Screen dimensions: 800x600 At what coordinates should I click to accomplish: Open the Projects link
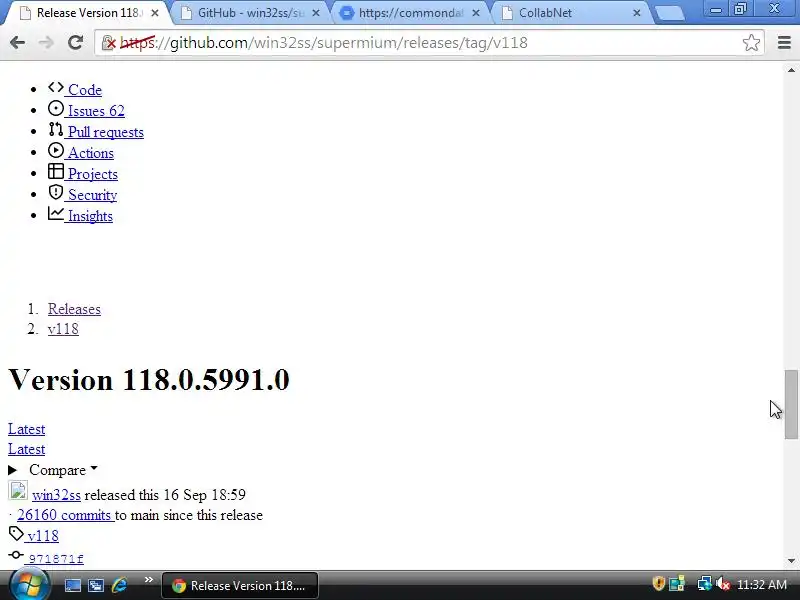[92, 174]
